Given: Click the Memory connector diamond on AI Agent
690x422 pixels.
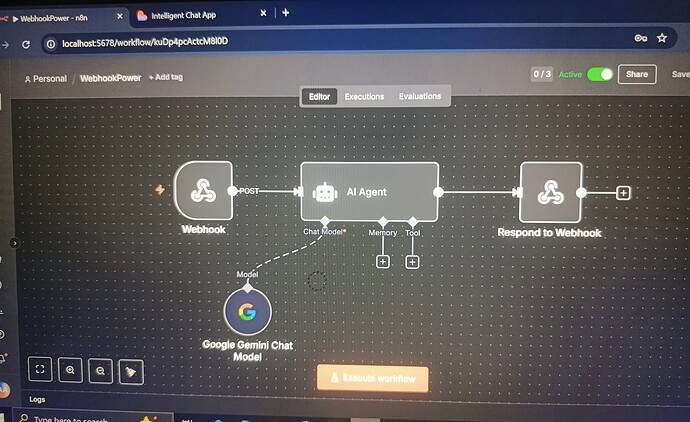Looking at the screenshot, I should [x=383, y=221].
